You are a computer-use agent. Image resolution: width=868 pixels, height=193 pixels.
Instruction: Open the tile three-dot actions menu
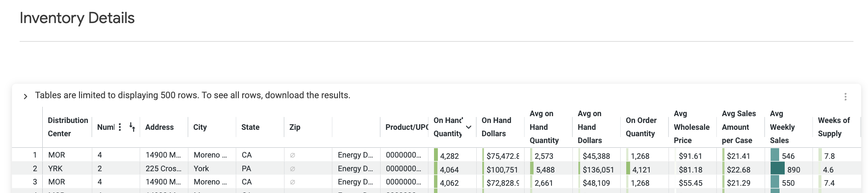coord(845,96)
